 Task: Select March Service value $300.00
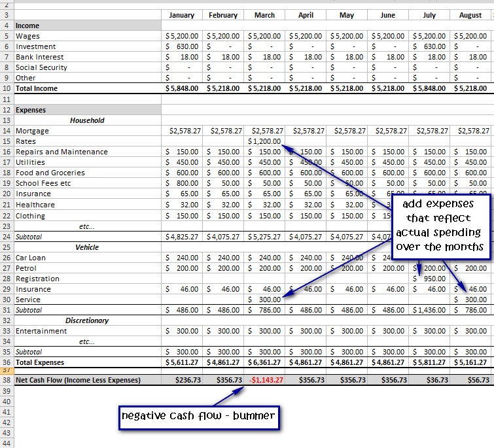click(x=264, y=300)
